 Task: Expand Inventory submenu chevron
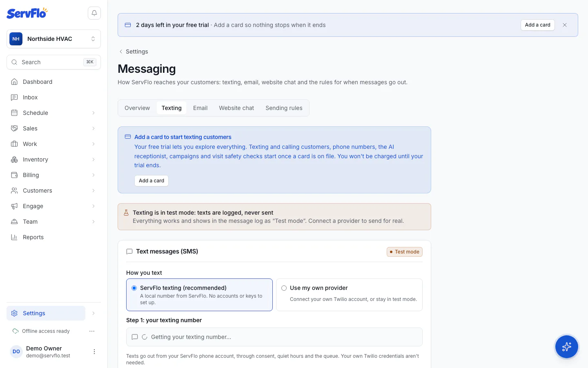[x=94, y=159]
